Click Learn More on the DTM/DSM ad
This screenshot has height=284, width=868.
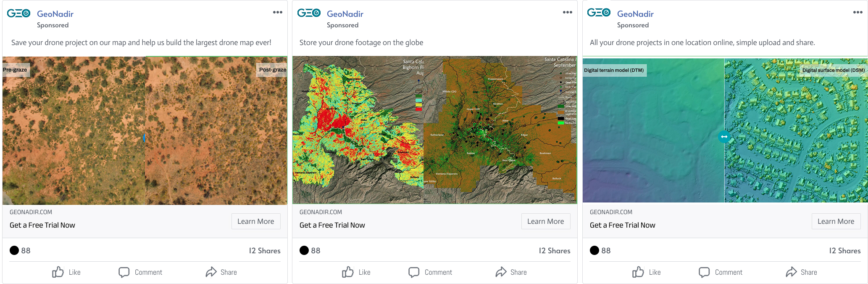pyautogui.click(x=836, y=221)
